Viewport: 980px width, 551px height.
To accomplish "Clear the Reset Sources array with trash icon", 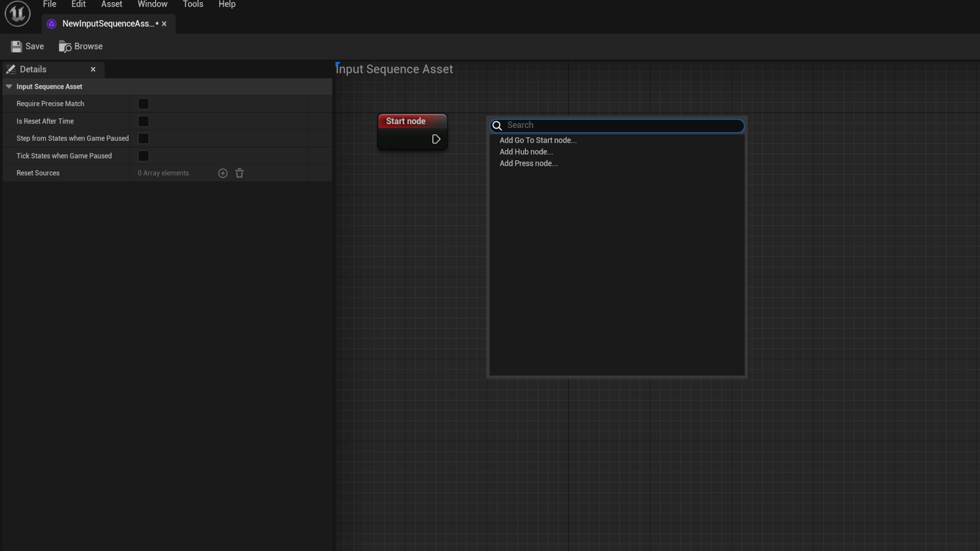I will coord(239,173).
